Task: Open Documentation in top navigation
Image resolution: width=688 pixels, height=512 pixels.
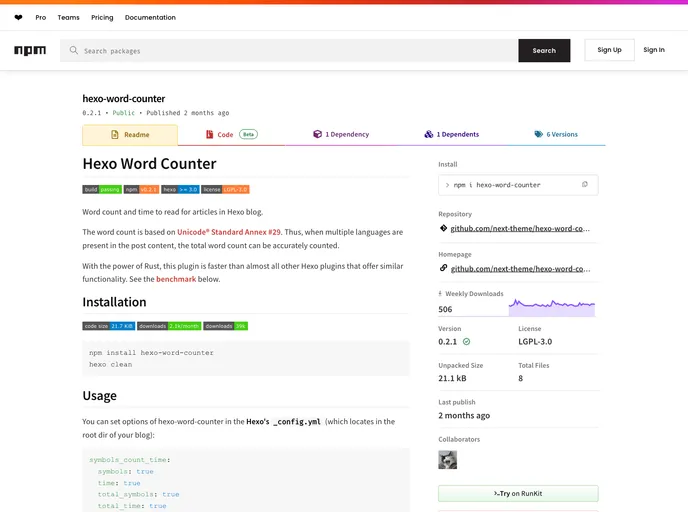Action: click(150, 18)
